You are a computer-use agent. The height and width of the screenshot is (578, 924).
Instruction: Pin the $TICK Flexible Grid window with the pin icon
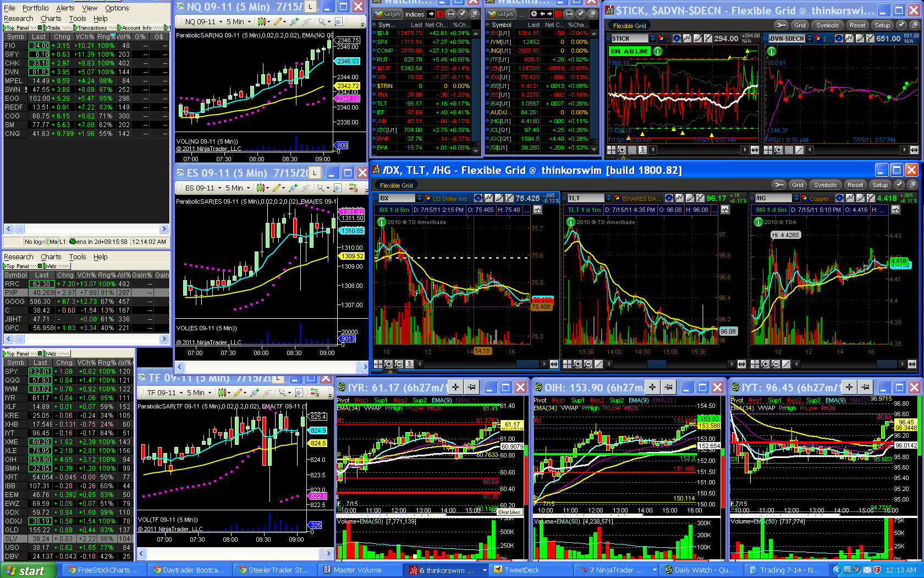901,25
